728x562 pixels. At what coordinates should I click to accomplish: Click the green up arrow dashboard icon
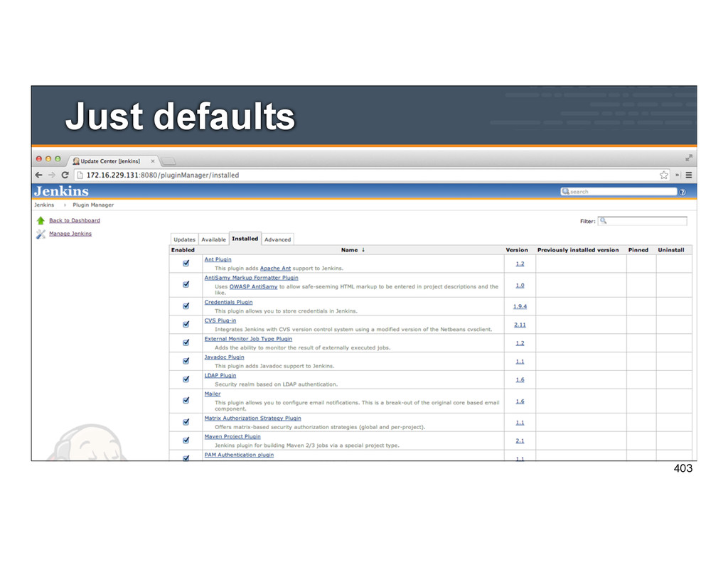pyautogui.click(x=41, y=220)
